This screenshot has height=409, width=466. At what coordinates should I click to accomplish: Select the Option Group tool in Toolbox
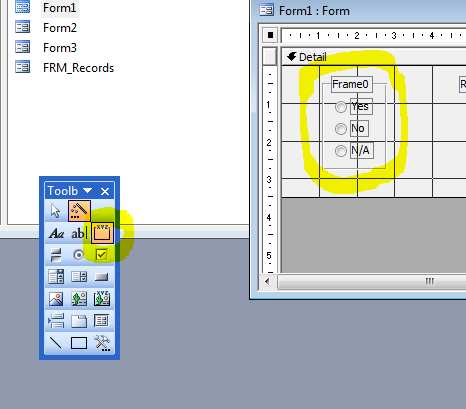click(102, 233)
